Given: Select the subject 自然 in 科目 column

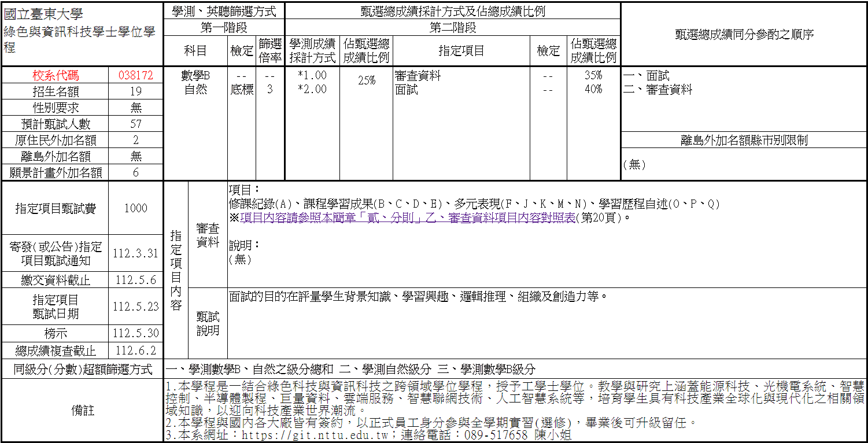Looking at the screenshot, I should click(195, 89).
